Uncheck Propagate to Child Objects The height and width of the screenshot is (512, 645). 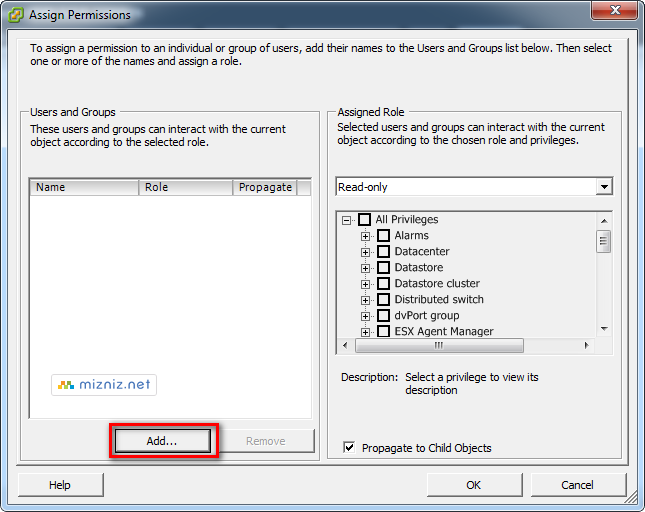coord(349,447)
